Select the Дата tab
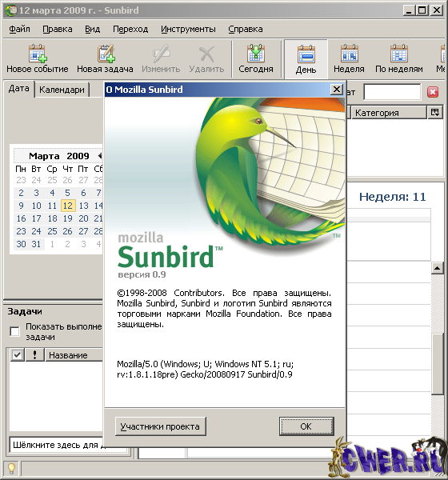Image resolution: width=448 pixels, height=480 pixels. tap(19, 89)
